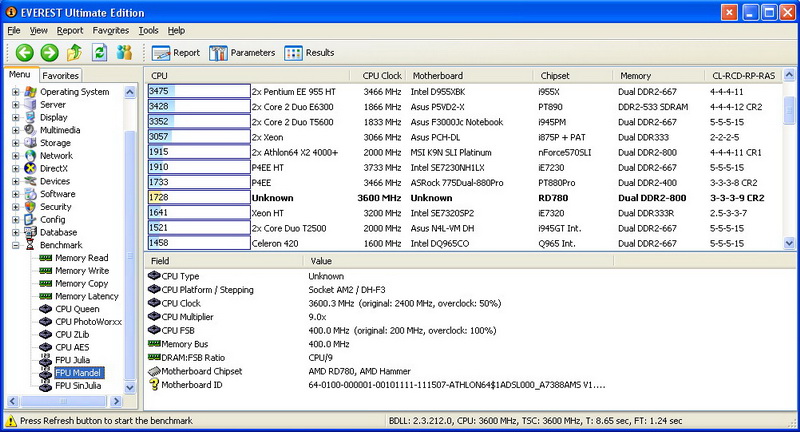Expand the Display tree node
The height and width of the screenshot is (432, 800).
coord(15,117)
